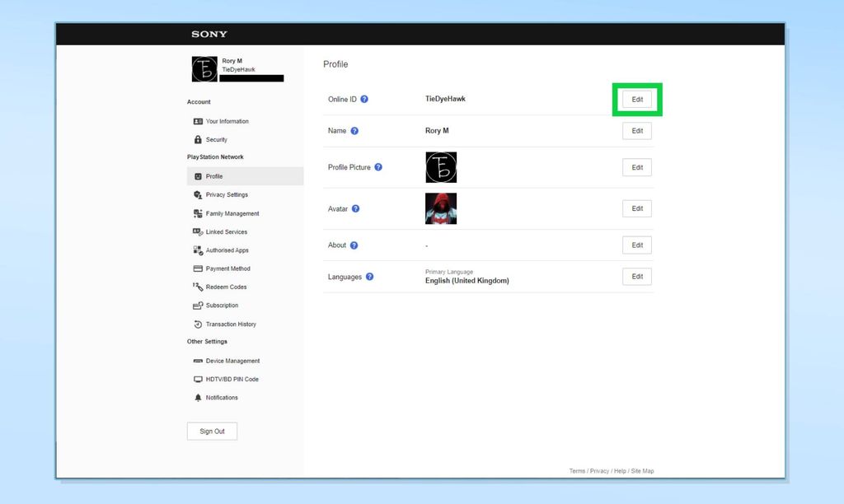Click the Primary Language label

449,272
